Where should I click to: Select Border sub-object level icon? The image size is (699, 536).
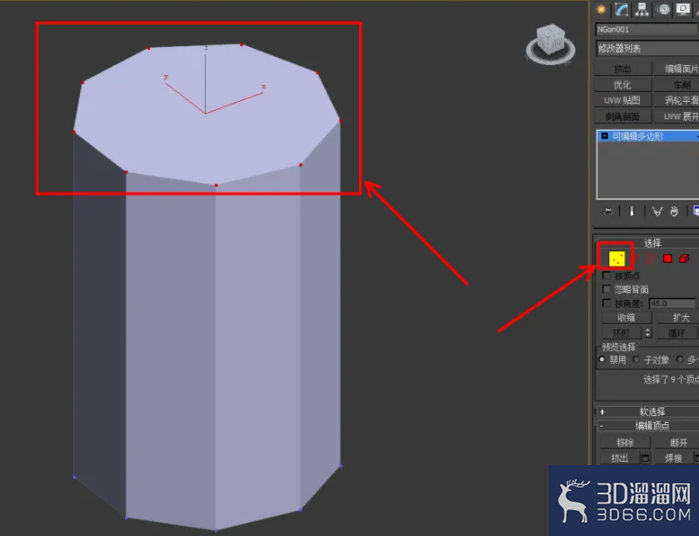pos(650,258)
